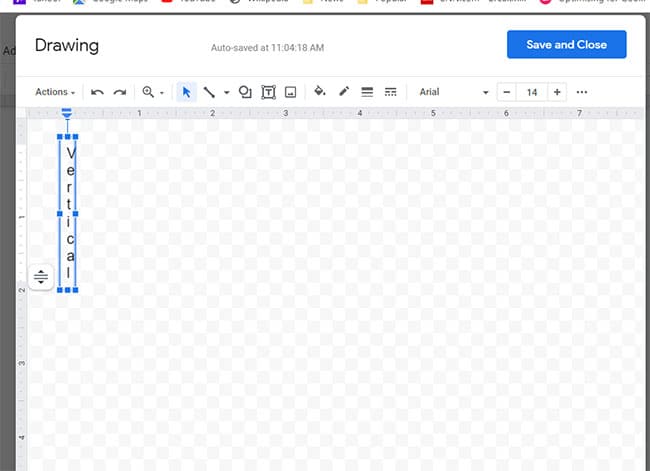Activate the Select arrow tool
The height and width of the screenshot is (471, 650).
coord(187,92)
